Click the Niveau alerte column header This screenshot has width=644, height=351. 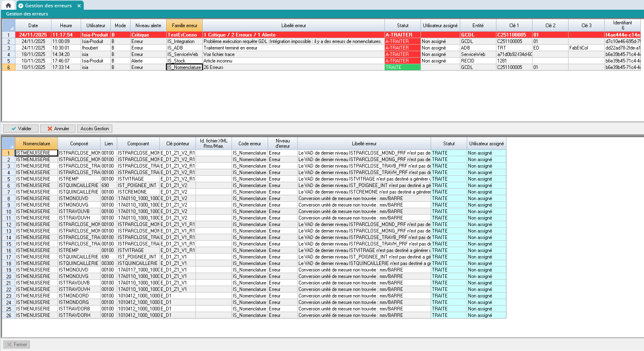148,26
